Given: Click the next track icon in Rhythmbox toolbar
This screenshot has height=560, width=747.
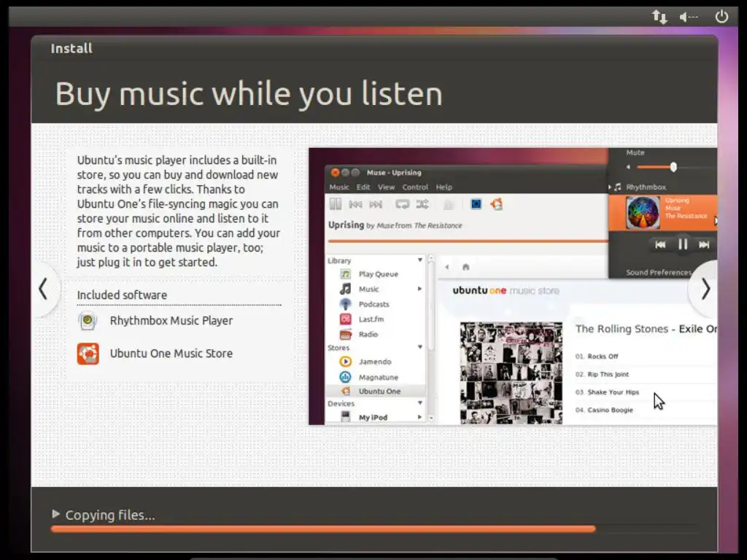Looking at the screenshot, I should click(376, 205).
